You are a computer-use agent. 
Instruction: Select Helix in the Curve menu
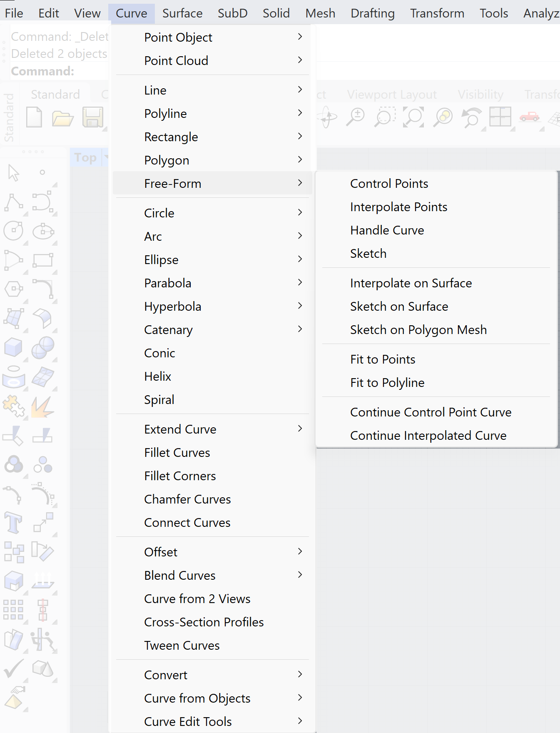point(158,376)
